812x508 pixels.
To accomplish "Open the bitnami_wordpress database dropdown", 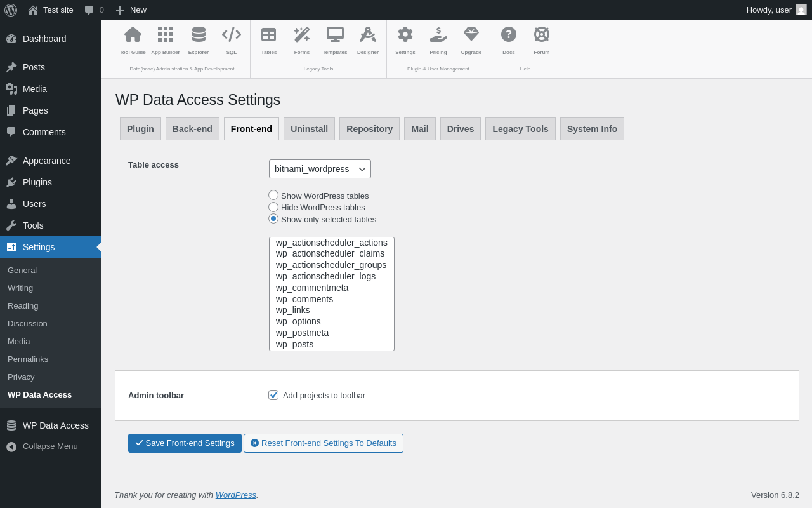I will pyautogui.click(x=320, y=169).
